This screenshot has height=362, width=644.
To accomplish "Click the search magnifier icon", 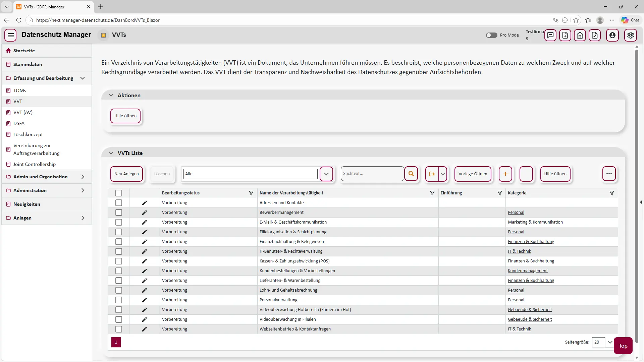I will (x=411, y=174).
